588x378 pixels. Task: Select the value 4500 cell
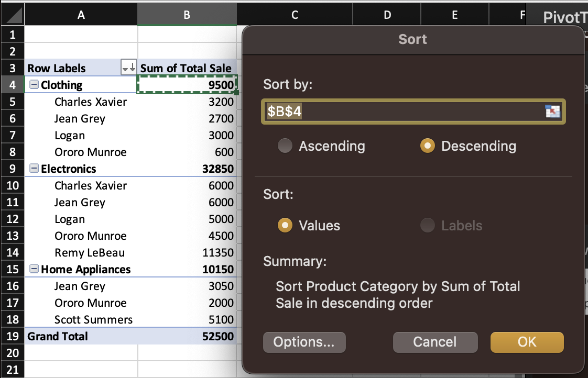[187, 236]
